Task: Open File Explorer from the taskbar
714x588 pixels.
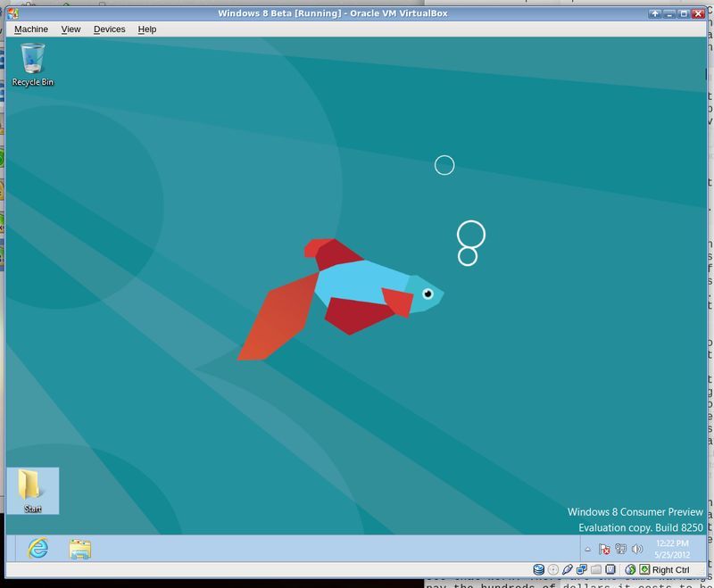Action: [80, 549]
